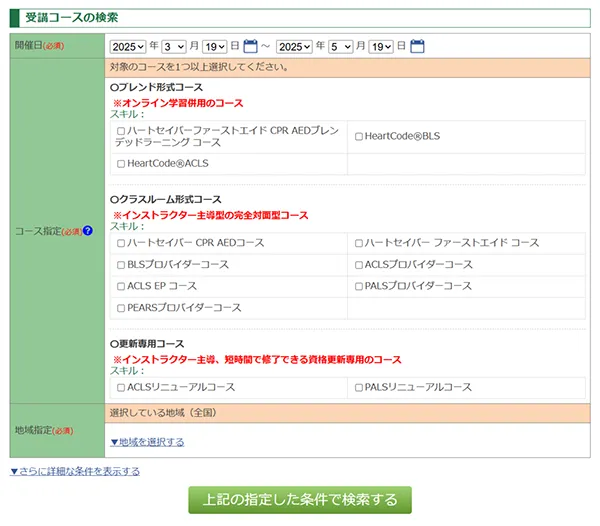Image resolution: width=600 pixels, height=526 pixels.
Task: Click the コース指定(必須) label
Action: tap(48, 231)
